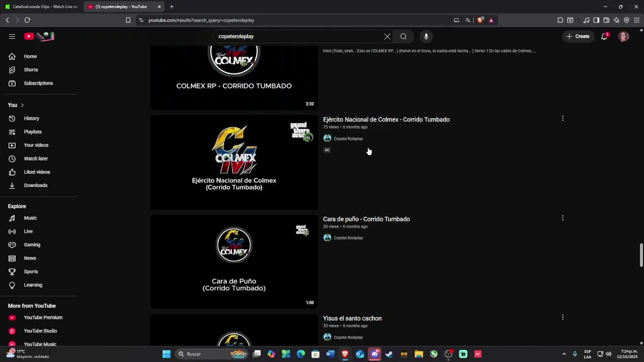The image size is (644, 362).
Task: Open the YouTube hamburger guide menu
Action: point(12,36)
